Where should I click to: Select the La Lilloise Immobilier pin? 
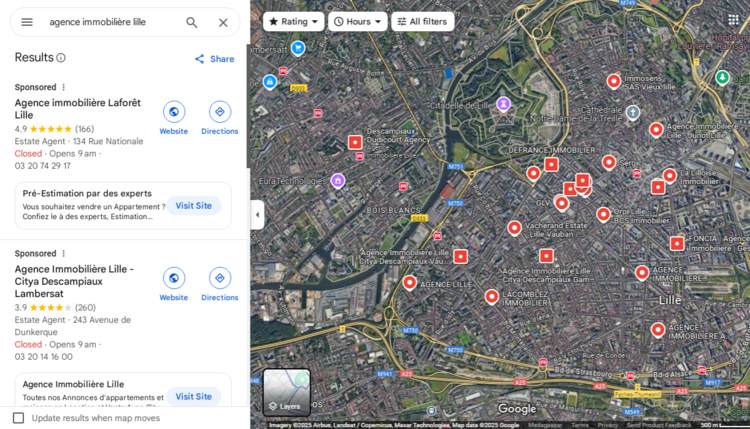click(670, 176)
